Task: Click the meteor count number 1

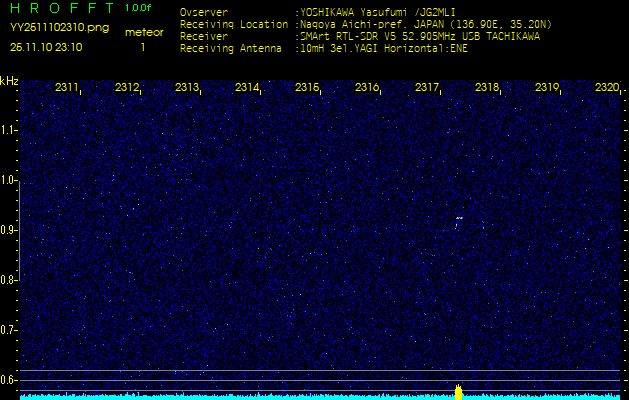Action: click(143, 47)
